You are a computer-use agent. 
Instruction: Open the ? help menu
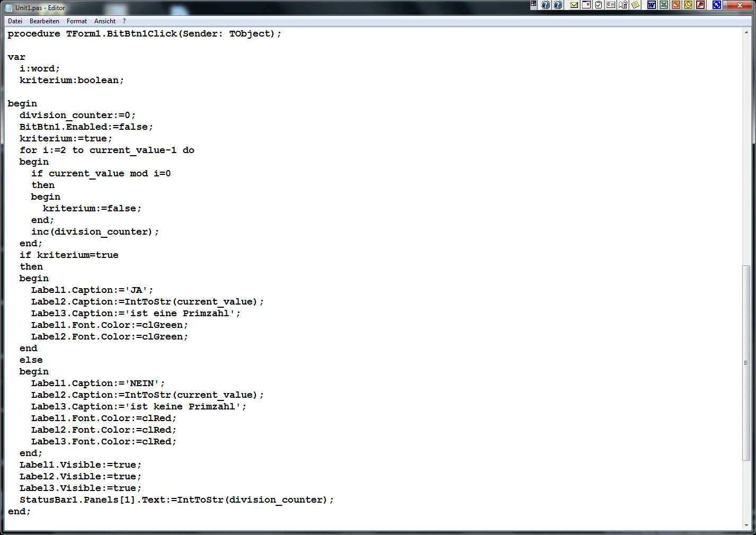tap(124, 21)
